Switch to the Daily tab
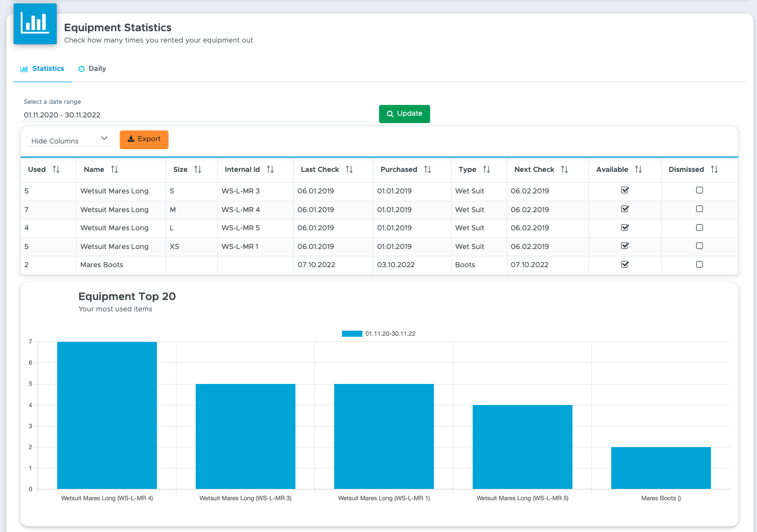757x532 pixels. (92, 69)
